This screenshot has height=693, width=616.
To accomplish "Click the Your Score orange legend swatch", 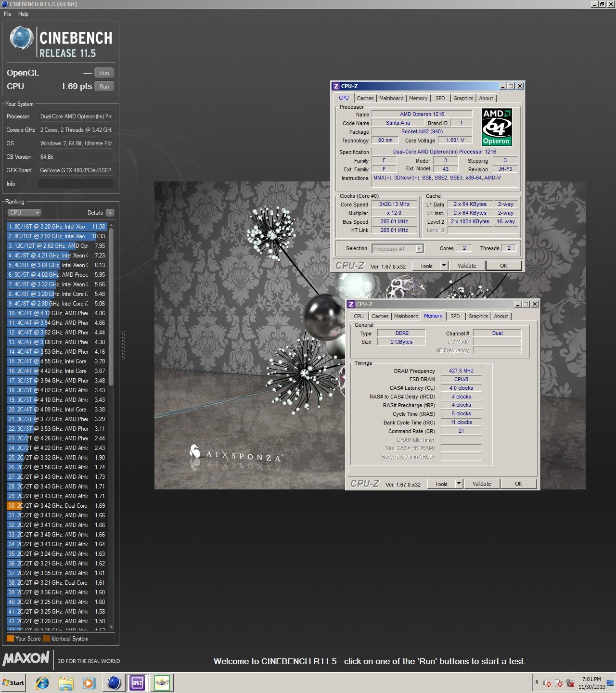I will [x=10, y=639].
